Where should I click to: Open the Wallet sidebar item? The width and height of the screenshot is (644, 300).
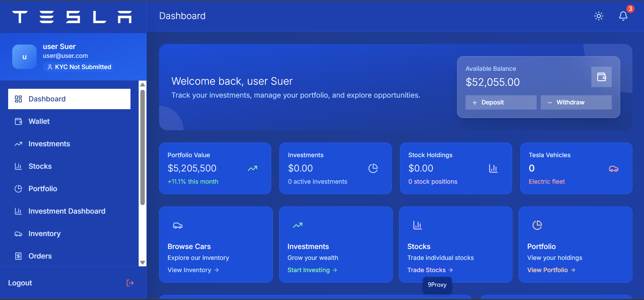[69, 121]
